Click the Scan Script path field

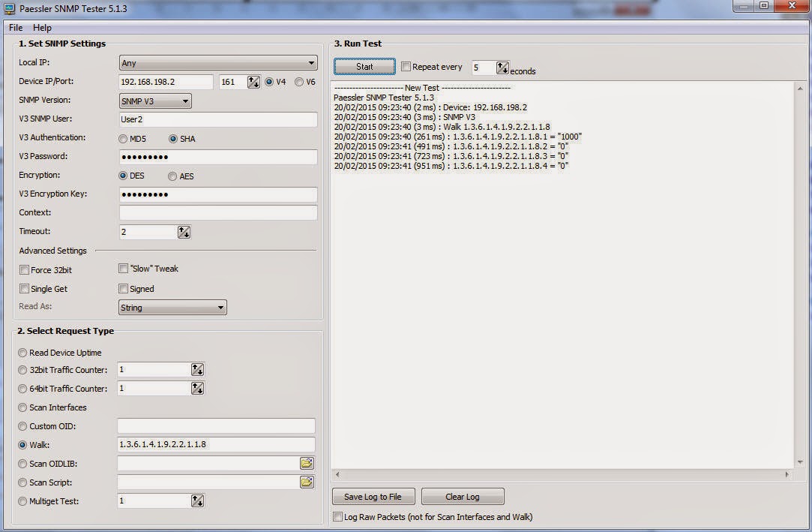(x=208, y=482)
